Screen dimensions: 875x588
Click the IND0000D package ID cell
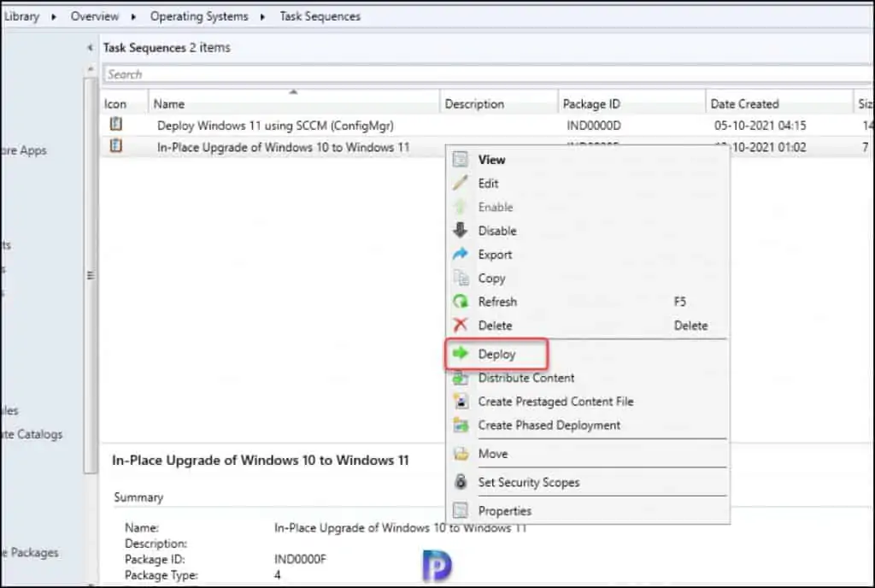[x=594, y=126]
